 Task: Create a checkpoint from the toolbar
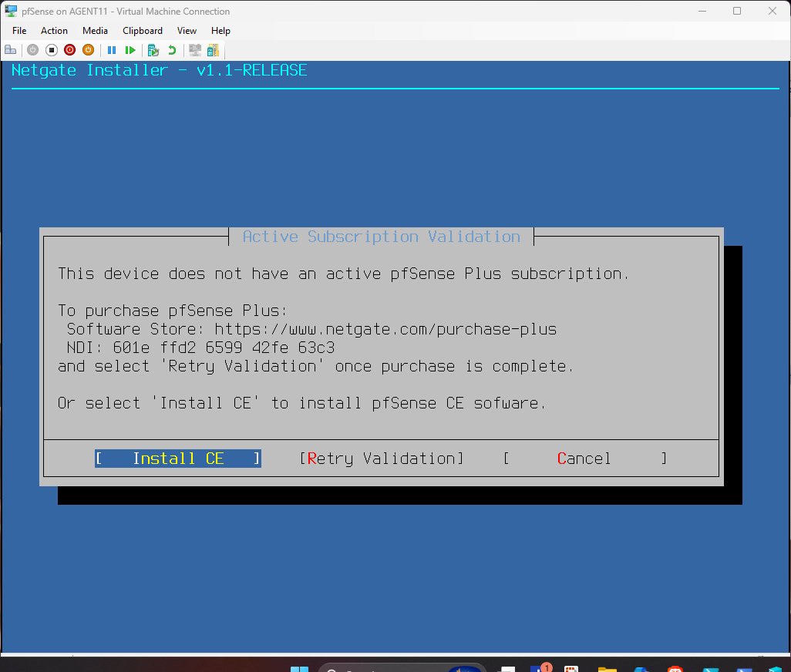pyautogui.click(x=153, y=50)
